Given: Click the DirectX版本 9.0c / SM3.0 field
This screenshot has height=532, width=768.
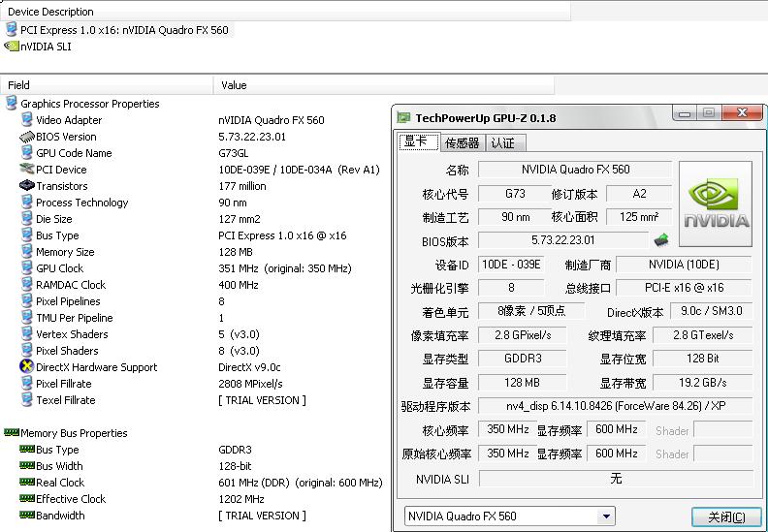Looking at the screenshot, I should (x=711, y=311).
